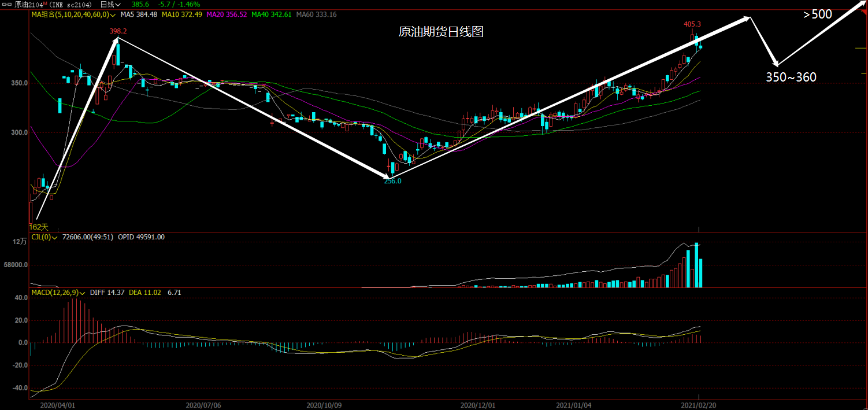This screenshot has width=868, height=410.
Task: Click the 405.3 peak price marker
Action: [x=692, y=24]
